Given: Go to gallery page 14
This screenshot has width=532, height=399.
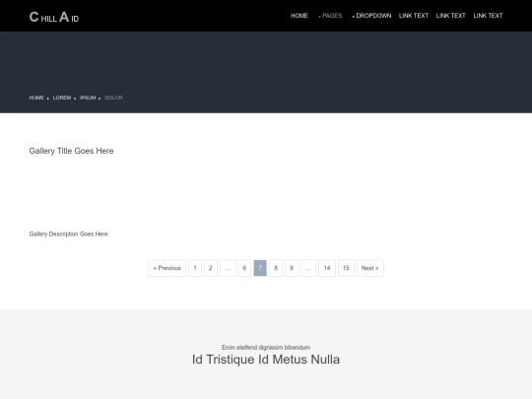Looking at the screenshot, I should tap(327, 268).
